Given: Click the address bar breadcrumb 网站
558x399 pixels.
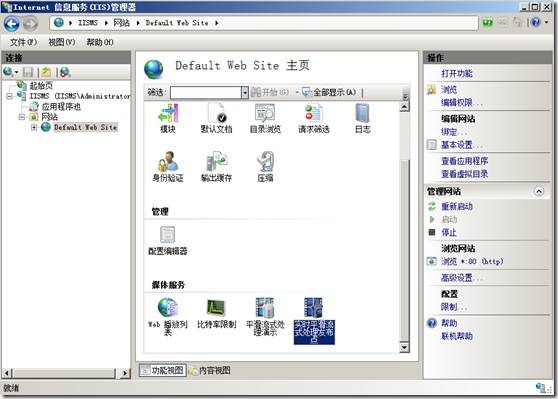Looking at the screenshot, I should 121,23.
